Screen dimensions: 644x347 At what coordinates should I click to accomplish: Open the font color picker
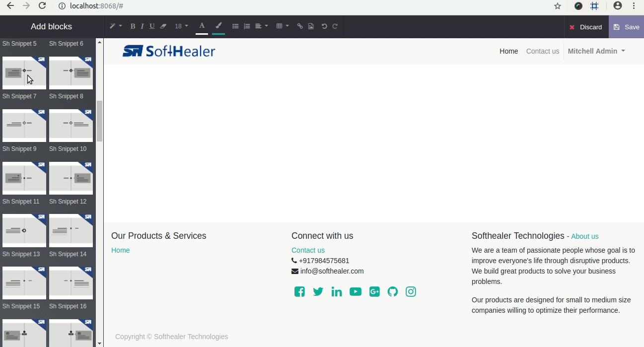click(202, 26)
